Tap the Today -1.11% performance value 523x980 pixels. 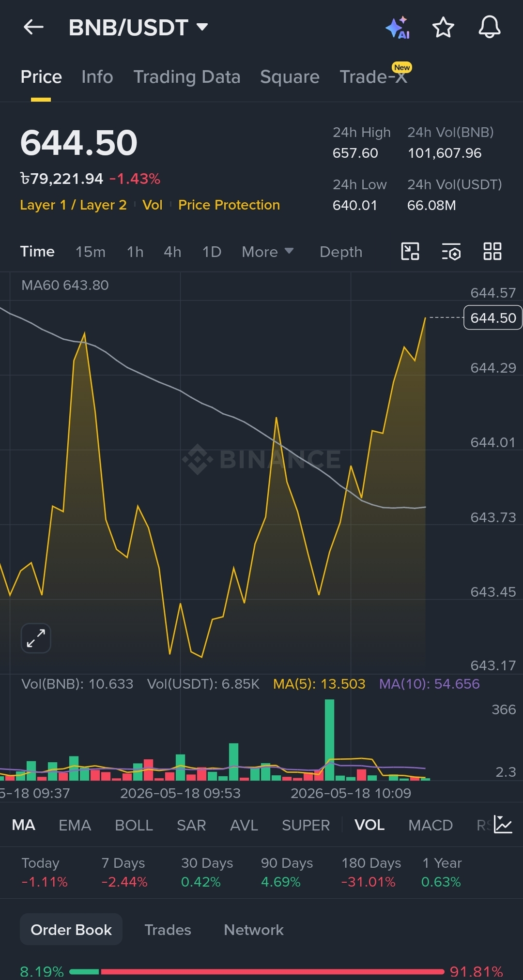pos(45,882)
